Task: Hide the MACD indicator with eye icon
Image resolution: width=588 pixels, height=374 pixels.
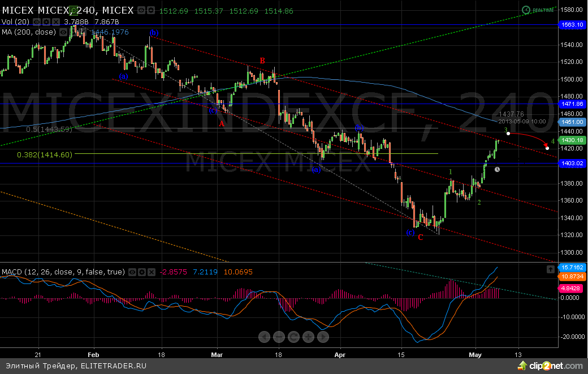Action: [132, 272]
